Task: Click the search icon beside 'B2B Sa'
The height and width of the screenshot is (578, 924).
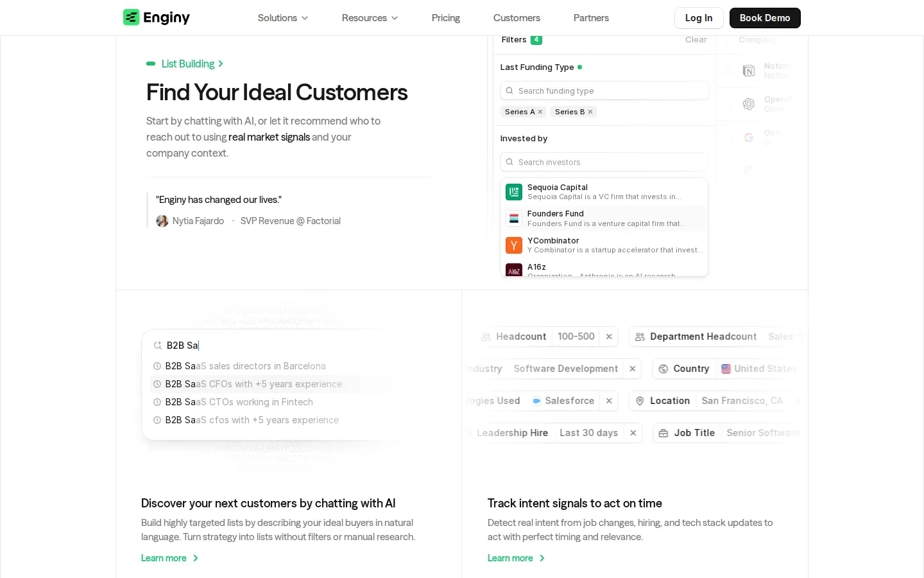Action: tap(158, 346)
